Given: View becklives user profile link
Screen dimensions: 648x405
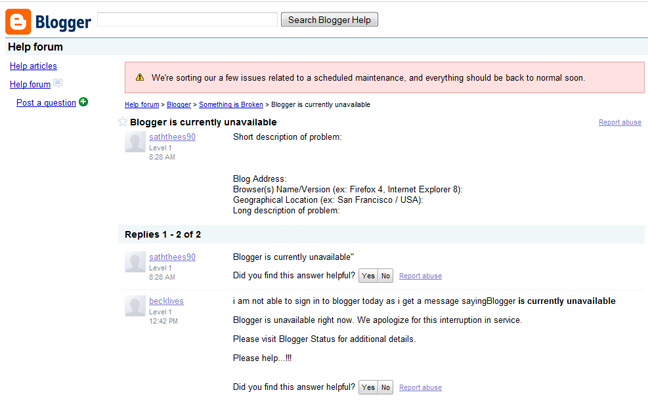Looking at the screenshot, I should click(x=168, y=300).
